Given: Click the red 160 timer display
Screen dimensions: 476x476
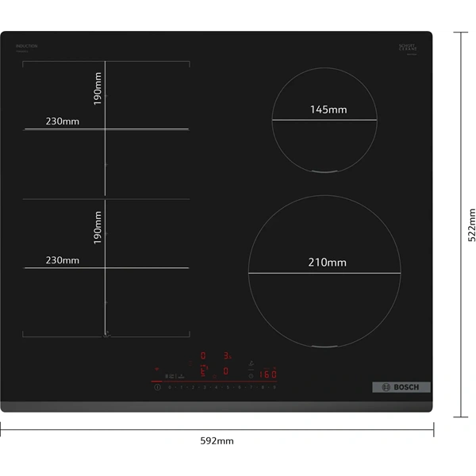Looking at the screenshot, I should tap(267, 374).
